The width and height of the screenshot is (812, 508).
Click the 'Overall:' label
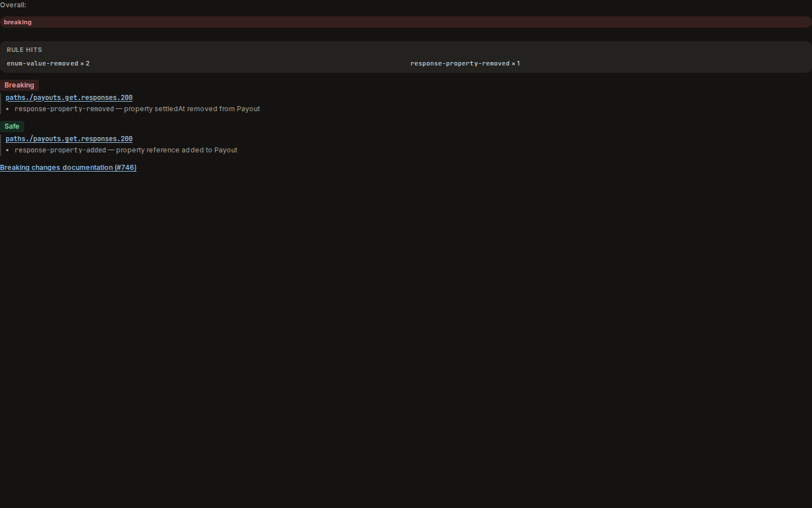(x=13, y=5)
